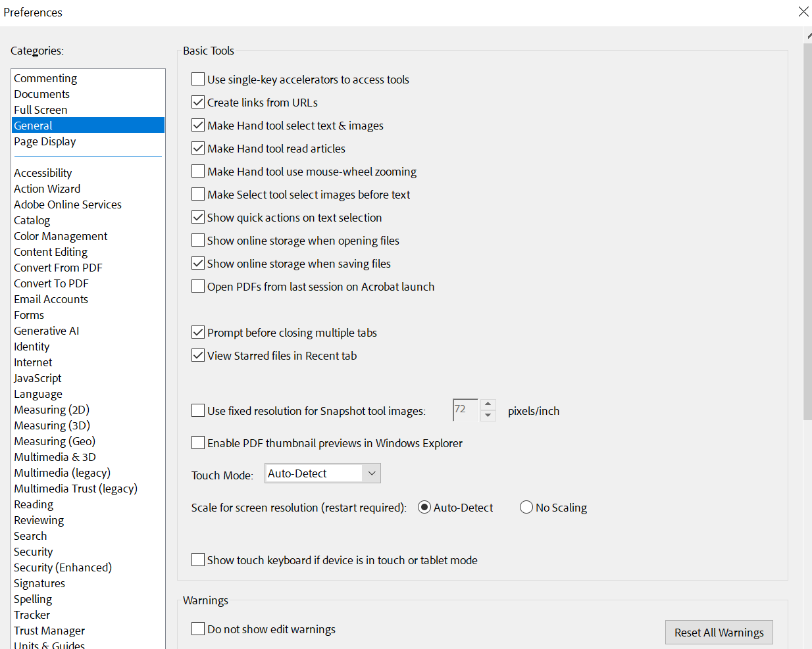Turn off quick actions on text selection
Viewport: 812px width, 649px height.
(198, 217)
